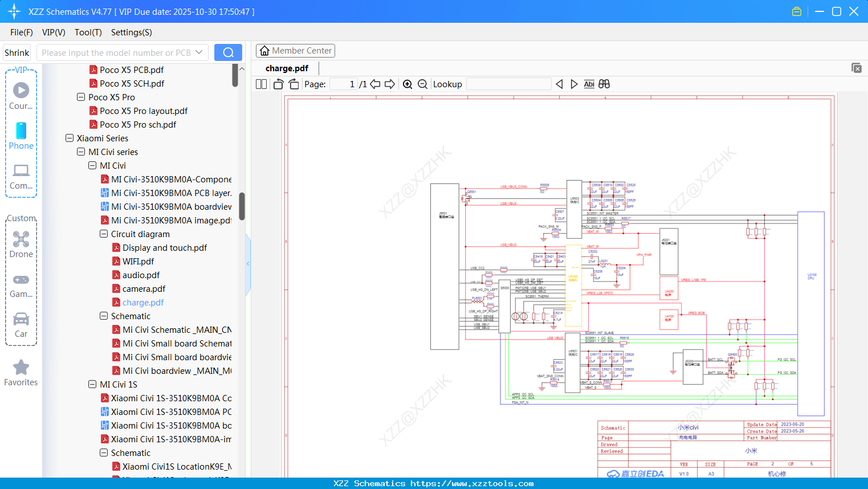
Task: Click the blue search button
Action: click(x=228, y=52)
